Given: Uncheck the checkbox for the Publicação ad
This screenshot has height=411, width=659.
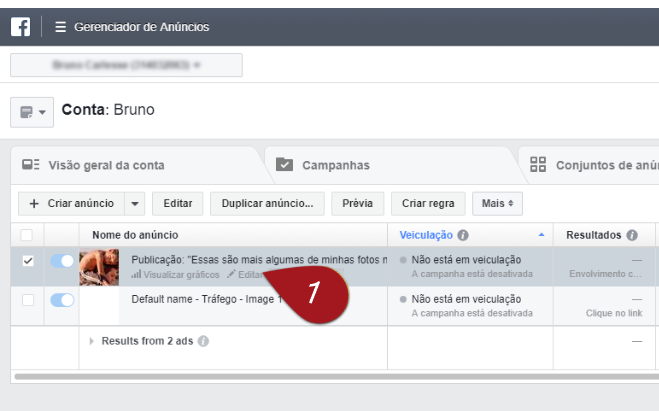Looking at the screenshot, I should pyautogui.click(x=28, y=261).
